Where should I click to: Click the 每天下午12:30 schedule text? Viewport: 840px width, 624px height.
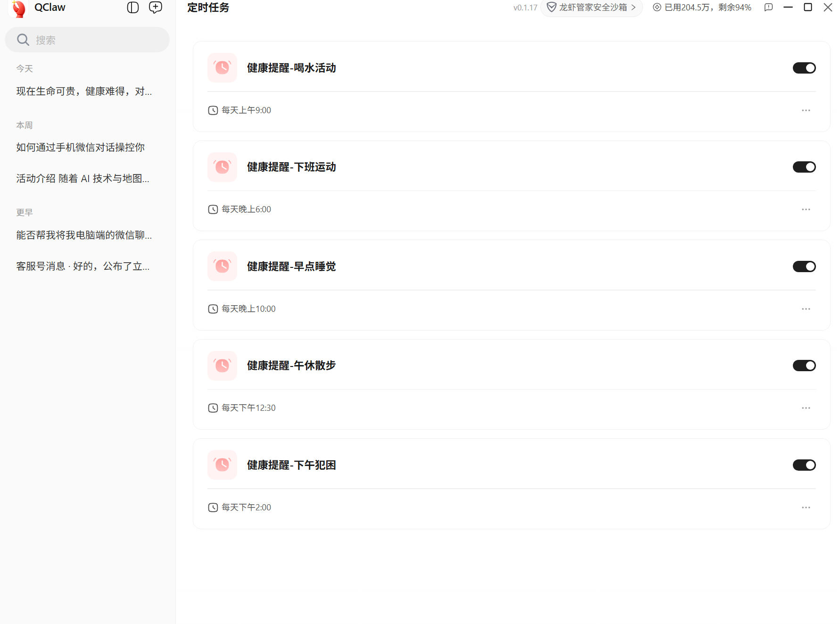click(x=248, y=408)
